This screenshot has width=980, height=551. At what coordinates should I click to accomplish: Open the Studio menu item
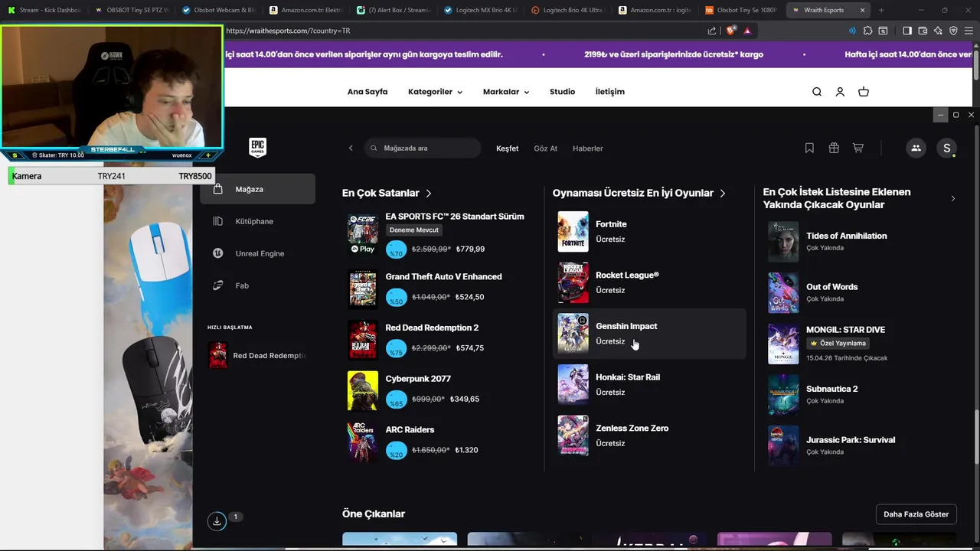(x=562, y=92)
